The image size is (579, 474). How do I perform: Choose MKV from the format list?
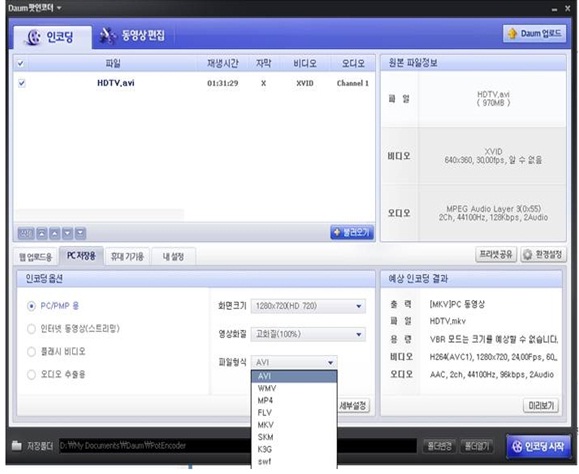pyautogui.click(x=294, y=425)
